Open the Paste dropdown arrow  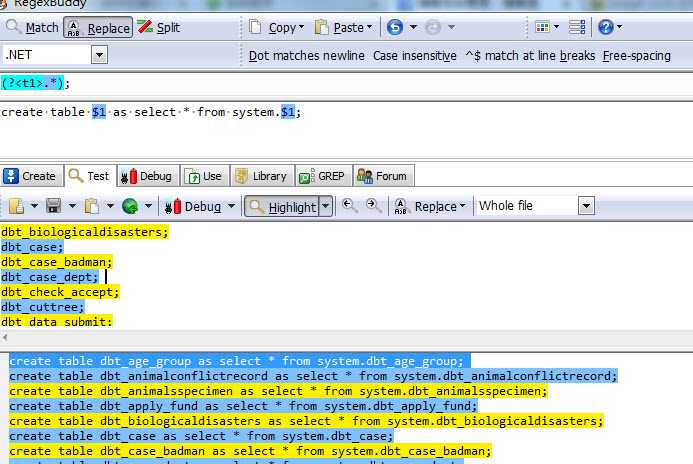tap(369, 27)
